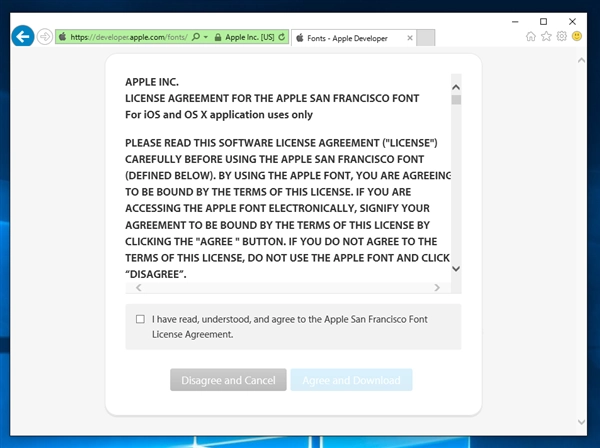The image size is (600, 448).
Task: Check the license agreement checkbox
Action: pos(140,319)
